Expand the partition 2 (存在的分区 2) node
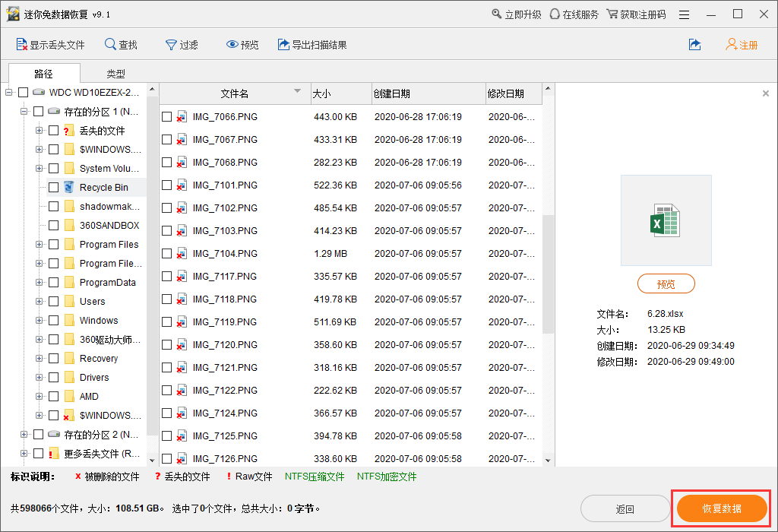 point(24,434)
